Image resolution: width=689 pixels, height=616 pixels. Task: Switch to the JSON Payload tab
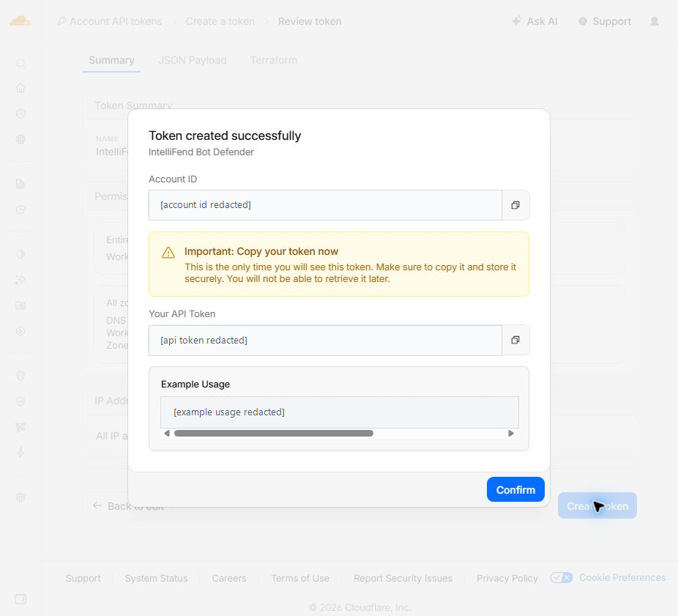[193, 60]
